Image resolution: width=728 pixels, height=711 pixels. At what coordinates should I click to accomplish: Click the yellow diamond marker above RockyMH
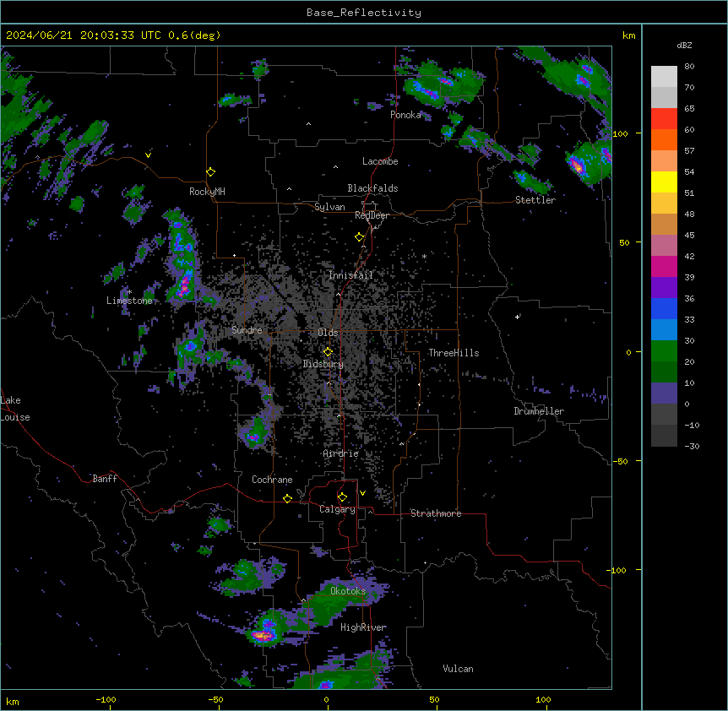point(211,172)
